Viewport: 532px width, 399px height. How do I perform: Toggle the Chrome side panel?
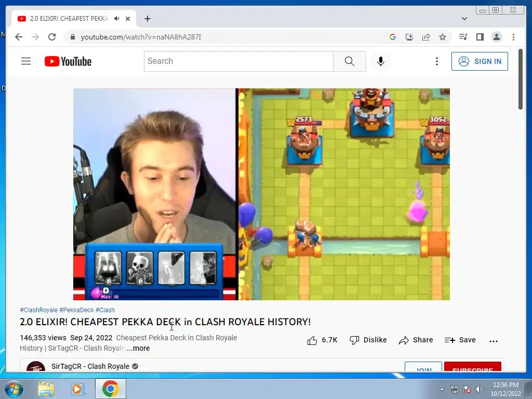pos(480,37)
